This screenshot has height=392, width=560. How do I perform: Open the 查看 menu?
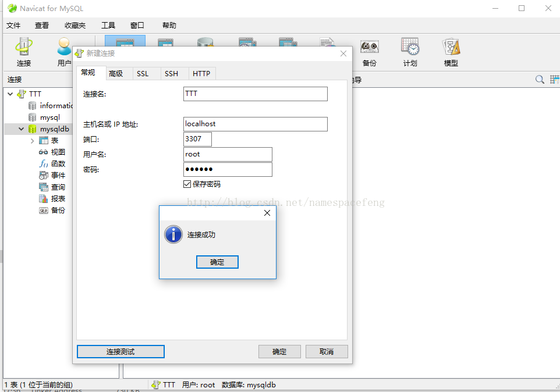(x=42, y=26)
